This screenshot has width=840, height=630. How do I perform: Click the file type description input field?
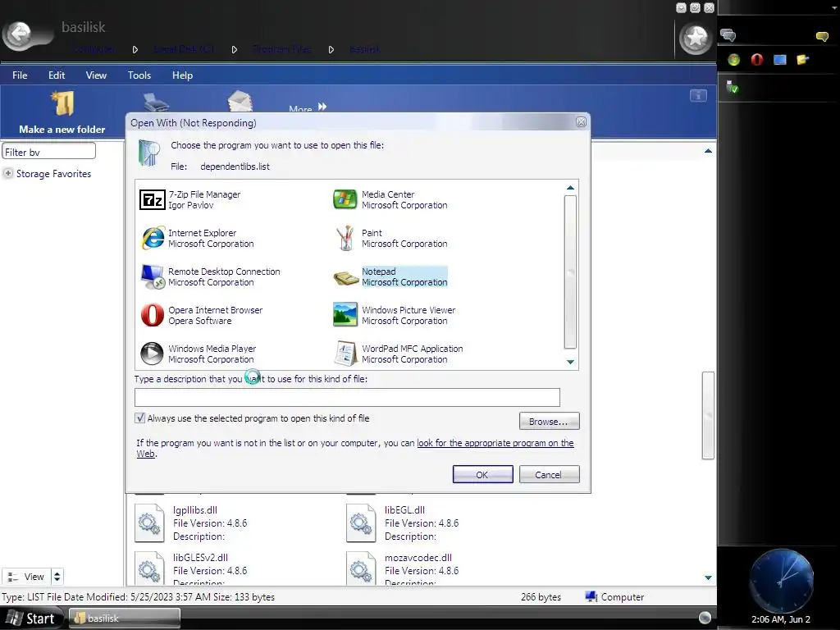click(x=347, y=398)
